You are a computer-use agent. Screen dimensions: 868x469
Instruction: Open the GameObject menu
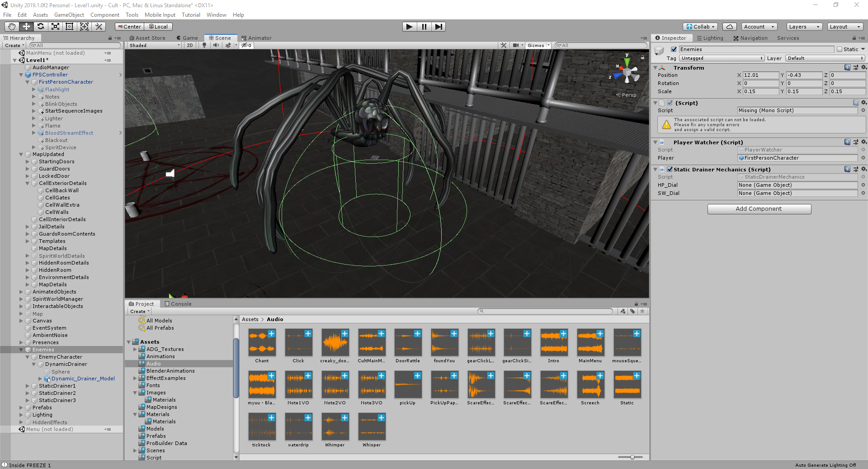click(x=69, y=15)
